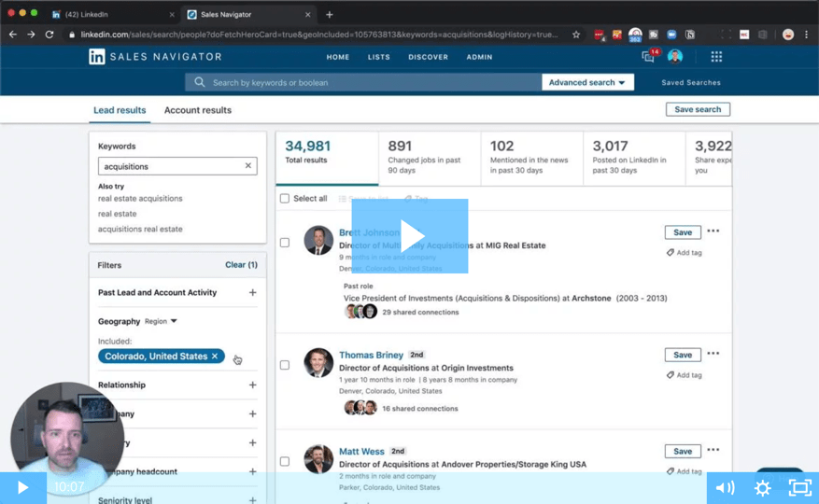The height and width of the screenshot is (504, 819).
Task: Open the browser three-dot menu
Action: point(807,35)
